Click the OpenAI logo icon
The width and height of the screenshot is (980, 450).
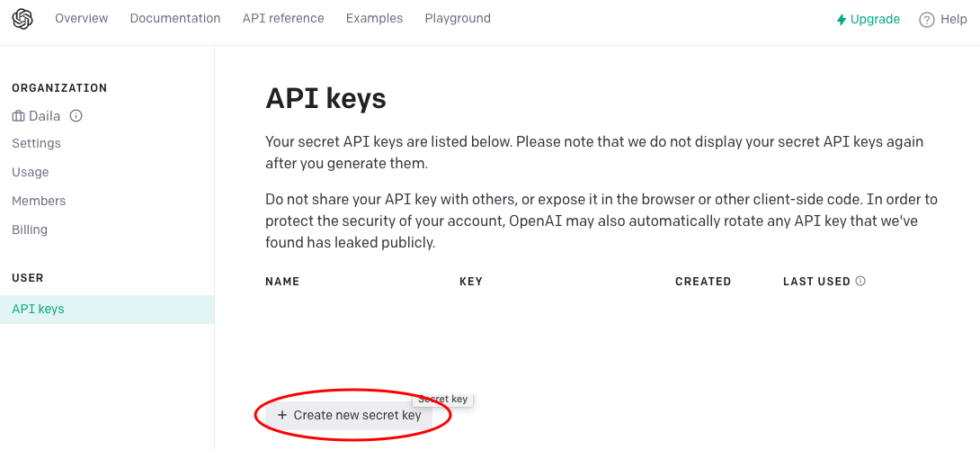pyautogui.click(x=22, y=19)
